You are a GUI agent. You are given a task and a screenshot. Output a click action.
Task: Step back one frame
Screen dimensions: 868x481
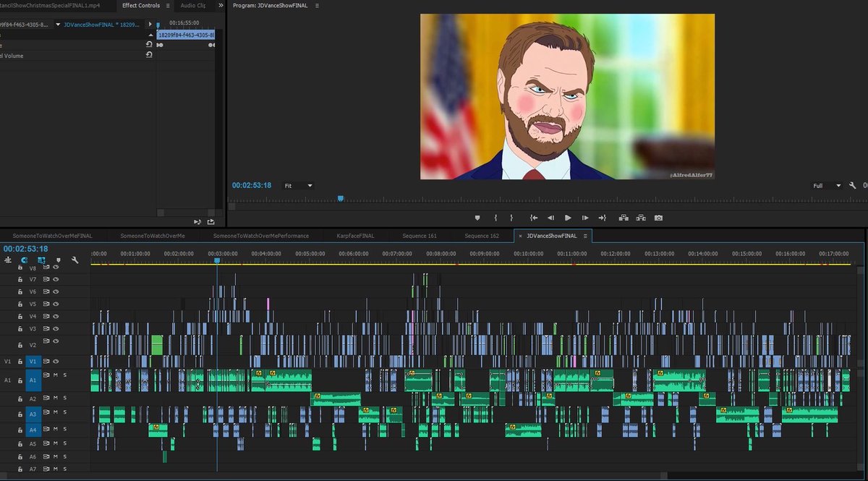click(550, 218)
